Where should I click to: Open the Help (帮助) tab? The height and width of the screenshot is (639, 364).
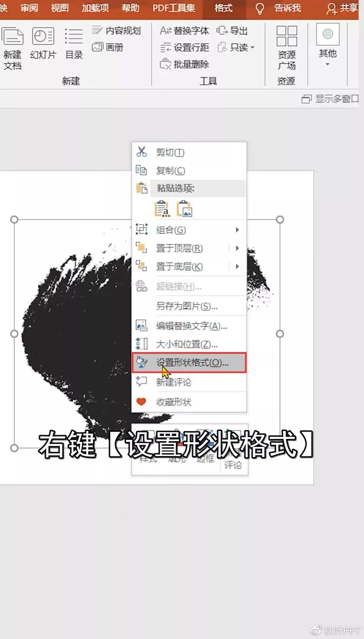coord(131,8)
